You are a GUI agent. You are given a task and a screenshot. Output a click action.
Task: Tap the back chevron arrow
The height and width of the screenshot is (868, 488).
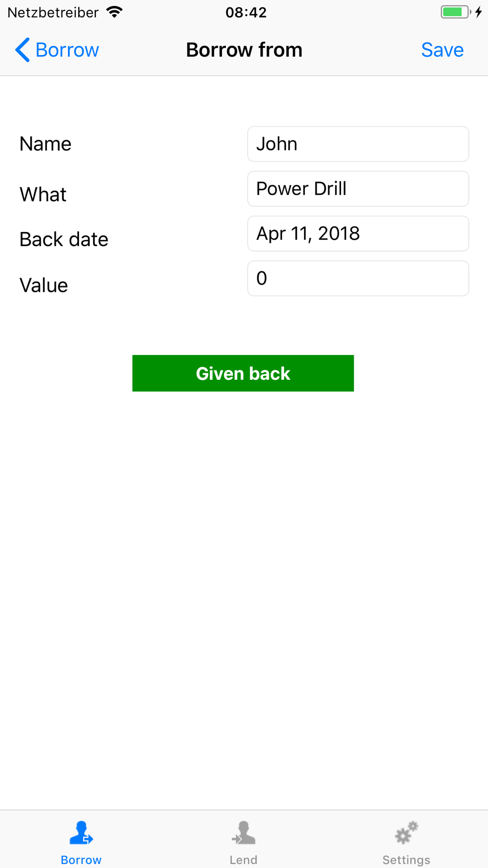(22, 50)
